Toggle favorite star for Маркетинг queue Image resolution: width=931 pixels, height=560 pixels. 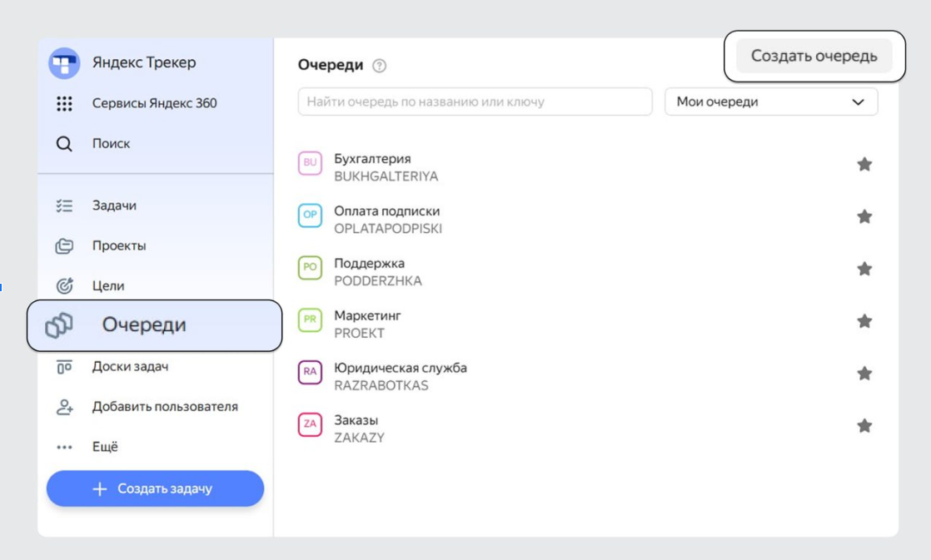point(864,321)
